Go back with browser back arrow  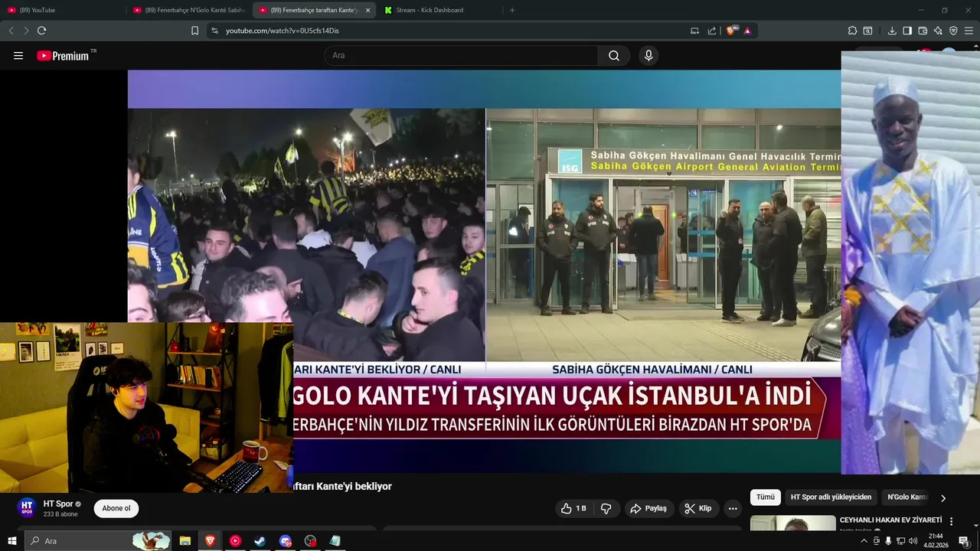point(11,31)
